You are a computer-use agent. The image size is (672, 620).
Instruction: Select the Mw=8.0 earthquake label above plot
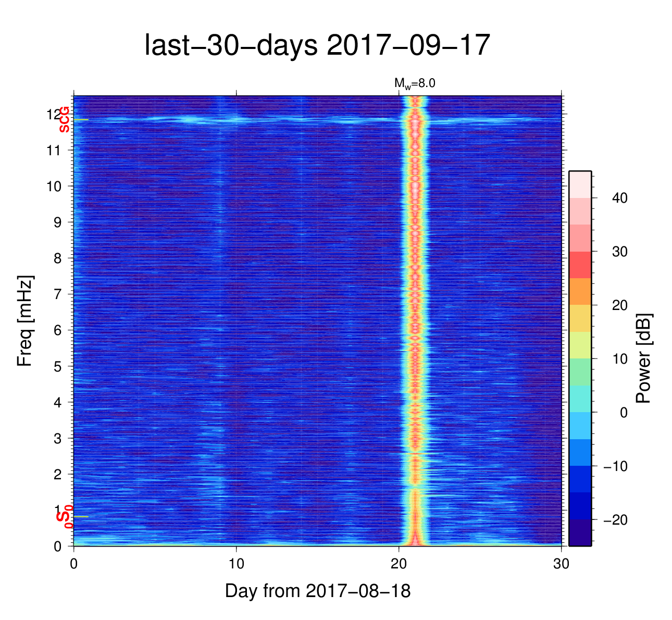[414, 83]
